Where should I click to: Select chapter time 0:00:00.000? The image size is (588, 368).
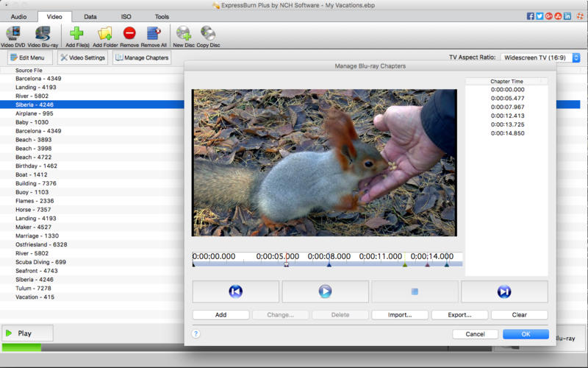pos(507,90)
